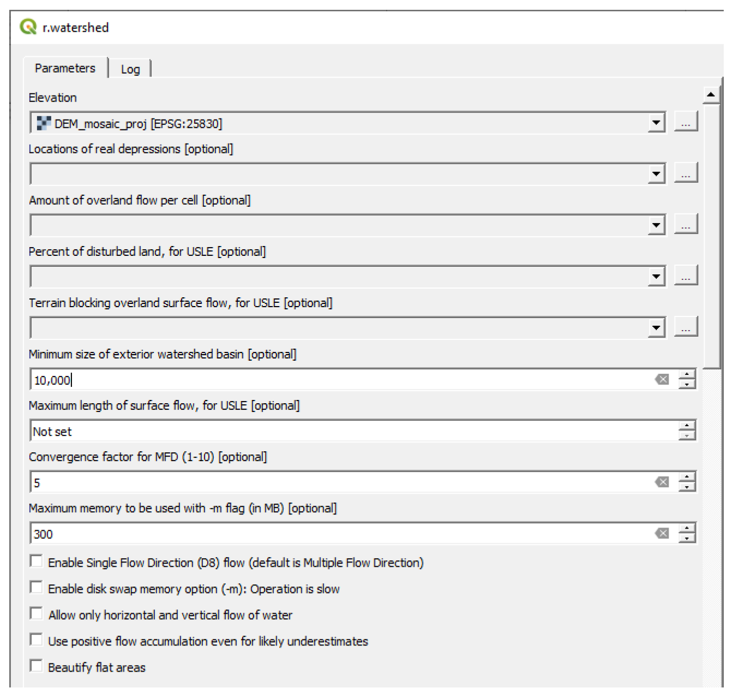Expand Terrain blocking overland surface flow dropdown
The width and height of the screenshot is (733, 700).
click(656, 328)
